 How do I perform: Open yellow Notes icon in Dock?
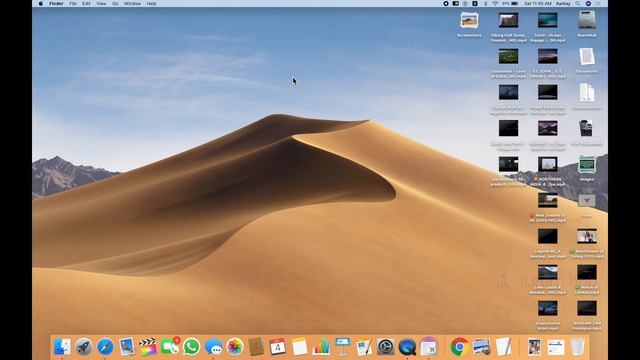point(299,347)
